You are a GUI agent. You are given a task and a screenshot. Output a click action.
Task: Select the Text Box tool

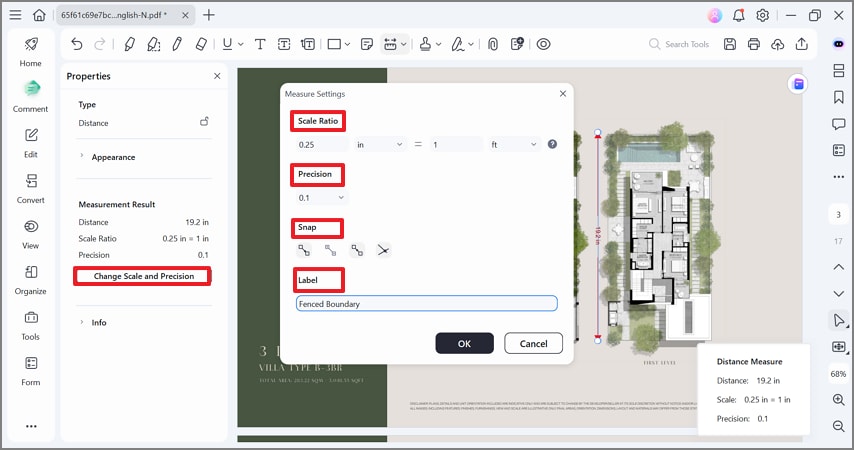point(284,44)
